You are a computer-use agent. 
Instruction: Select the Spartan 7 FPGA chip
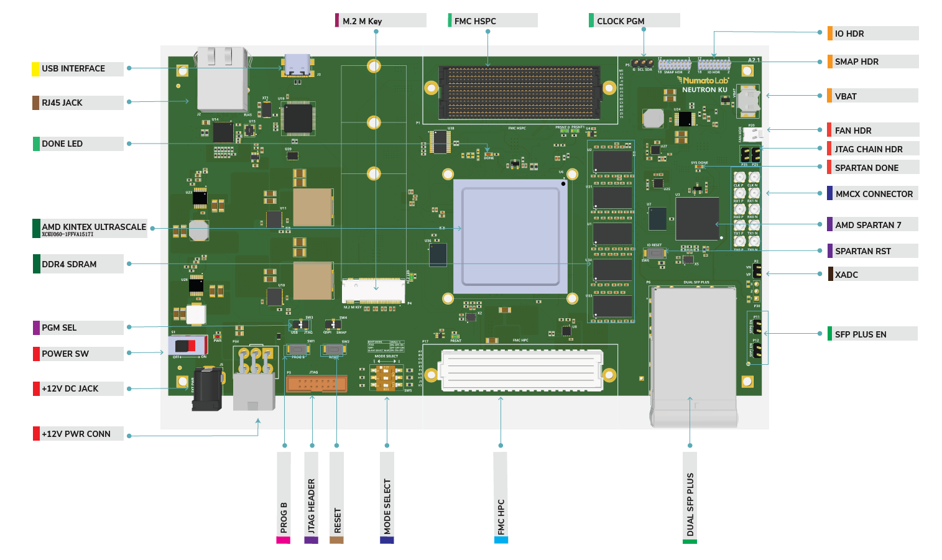click(x=697, y=218)
